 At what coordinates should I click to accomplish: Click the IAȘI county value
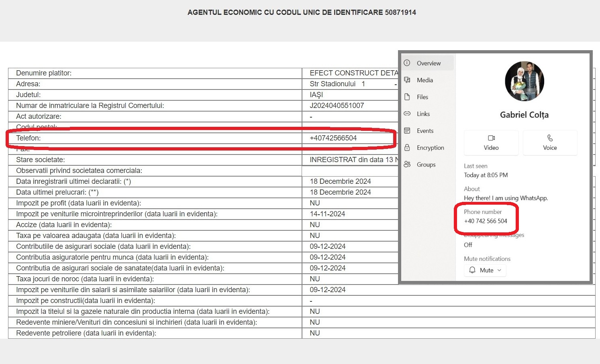tap(316, 95)
